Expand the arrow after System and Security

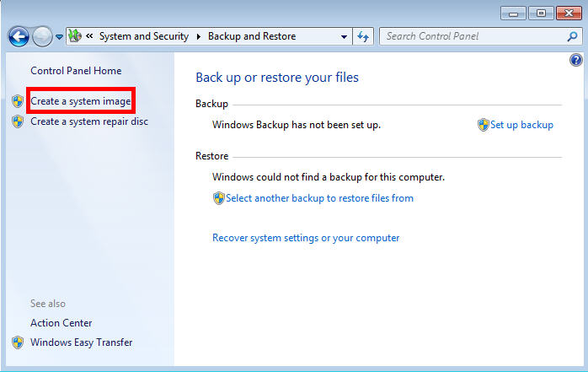click(199, 36)
